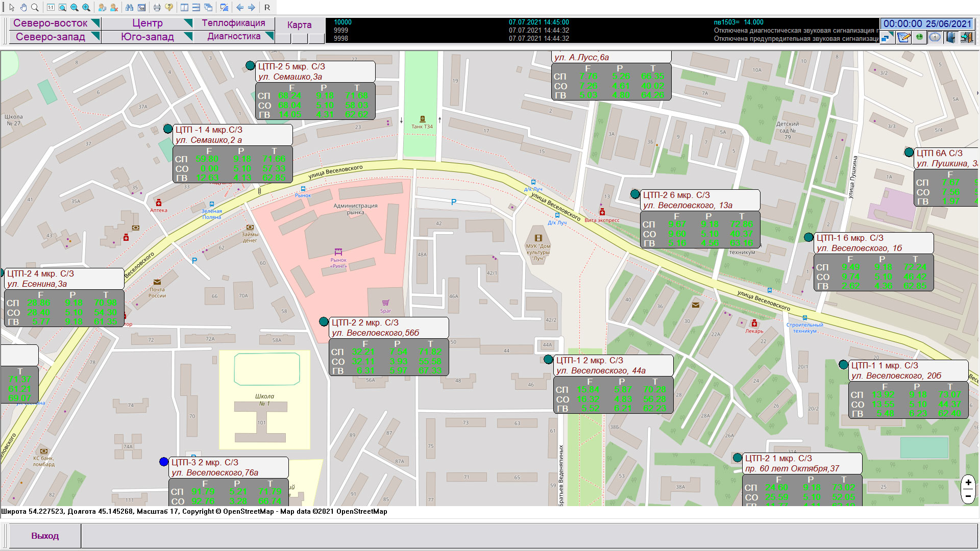Screen dimensions: 980x551
Task: Open label ул. Семашко,3а
Action: click(x=290, y=77)
